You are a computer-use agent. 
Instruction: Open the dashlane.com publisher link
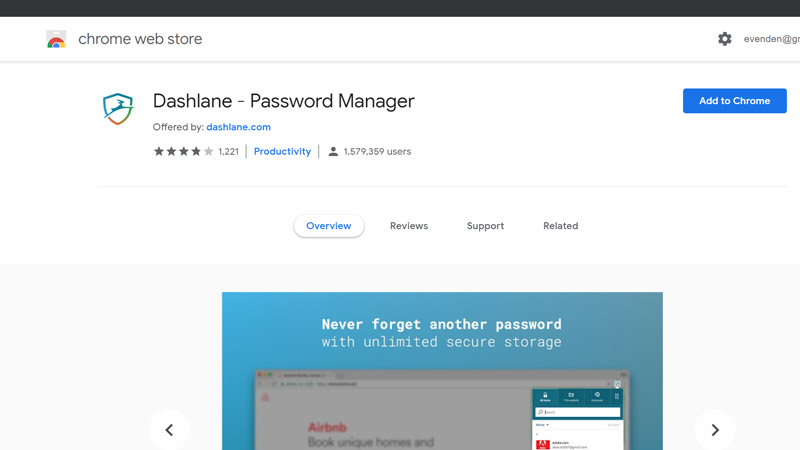point(238,127)
